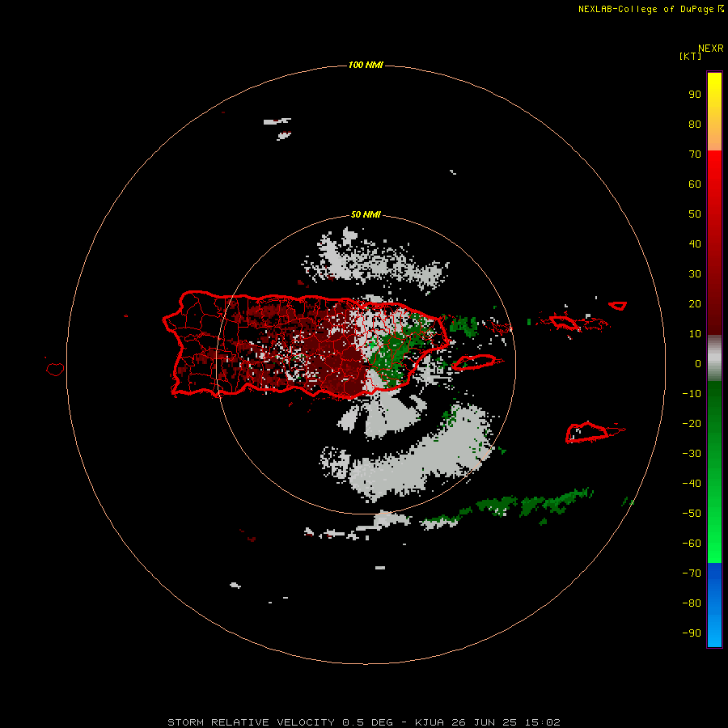Click the -30 value on the scale
The image size is (728, 728).
(692, 454)
